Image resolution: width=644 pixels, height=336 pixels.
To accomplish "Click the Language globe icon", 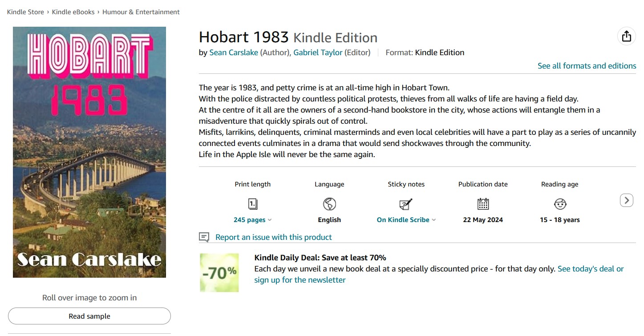I will [329, 204].
